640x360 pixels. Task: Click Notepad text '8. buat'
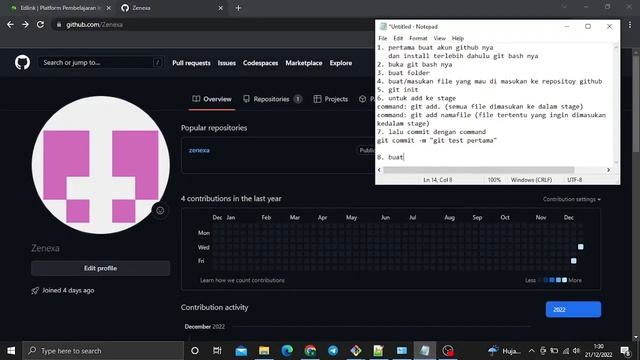click(390, 157)
